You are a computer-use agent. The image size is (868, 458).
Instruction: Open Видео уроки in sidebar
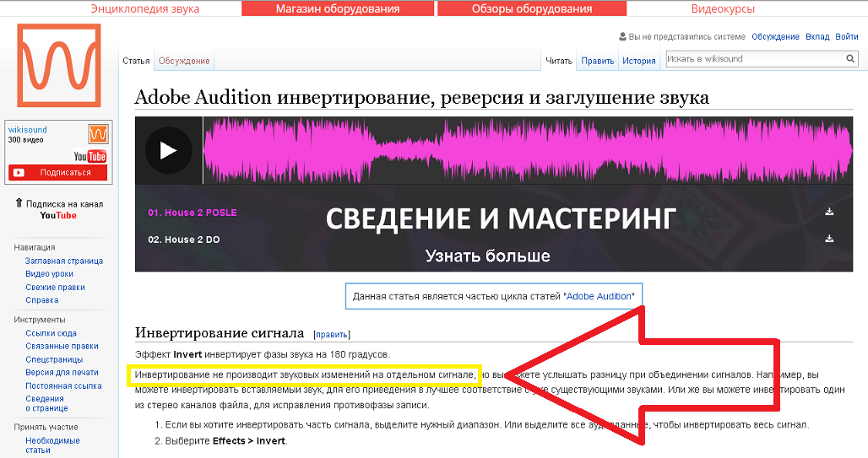[49, 274]
